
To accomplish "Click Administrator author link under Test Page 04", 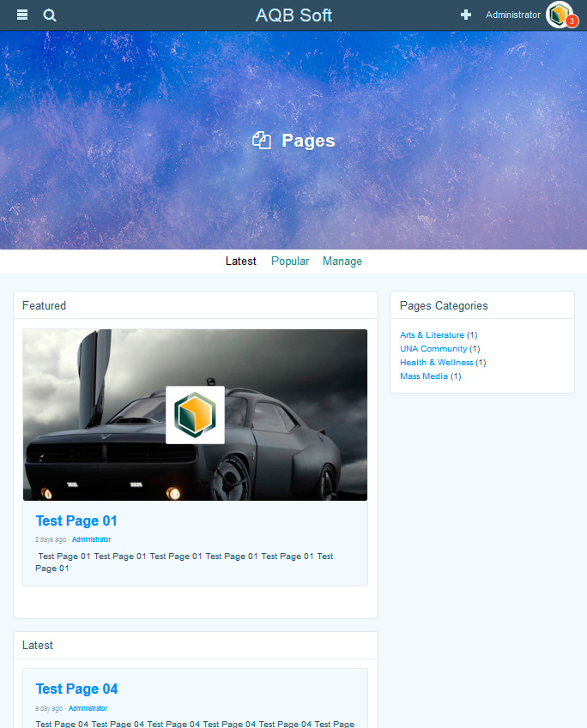I will 88,708.
